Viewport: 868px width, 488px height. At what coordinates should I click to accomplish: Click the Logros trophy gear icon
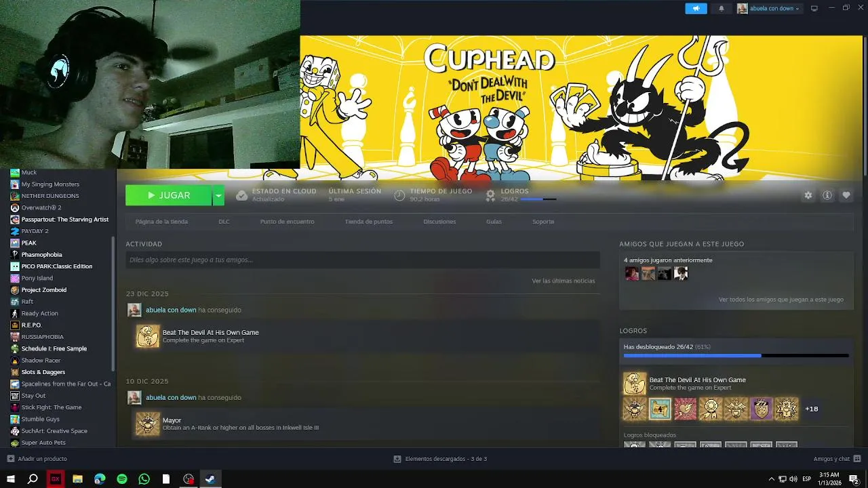[x=490, y=195]
